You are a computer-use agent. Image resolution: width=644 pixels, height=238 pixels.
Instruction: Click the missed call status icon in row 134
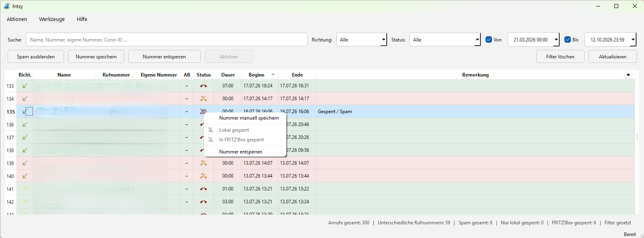204,99
